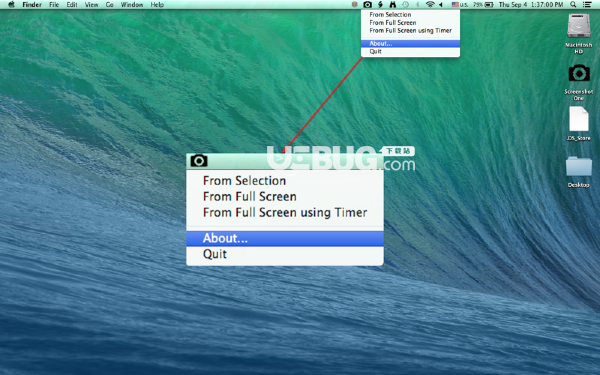Open the U.S. flag input source menu
This screenshot has width=600, height=375.
pyautogui.click(x=460, y=5)
